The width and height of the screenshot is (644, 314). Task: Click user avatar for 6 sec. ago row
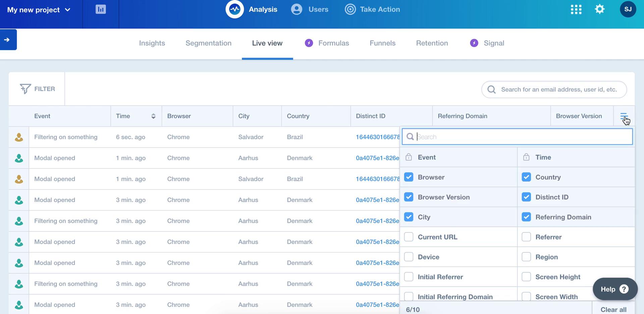click(19, 137)
